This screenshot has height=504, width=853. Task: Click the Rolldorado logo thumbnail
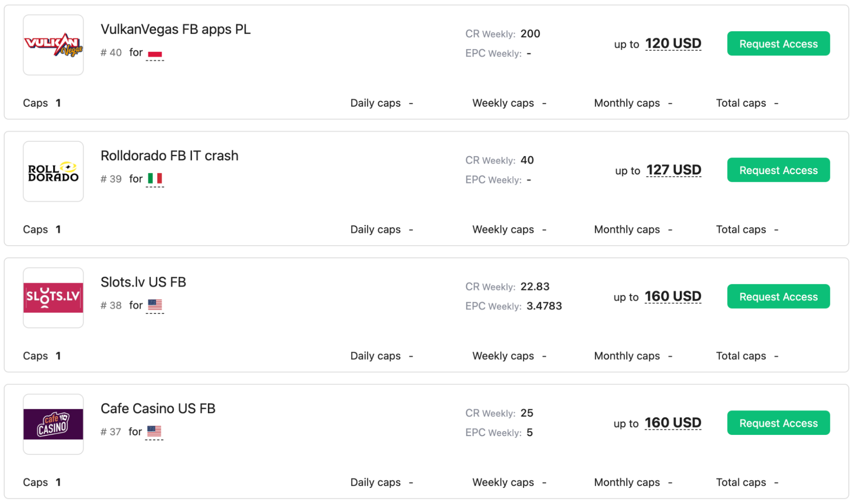53,171
